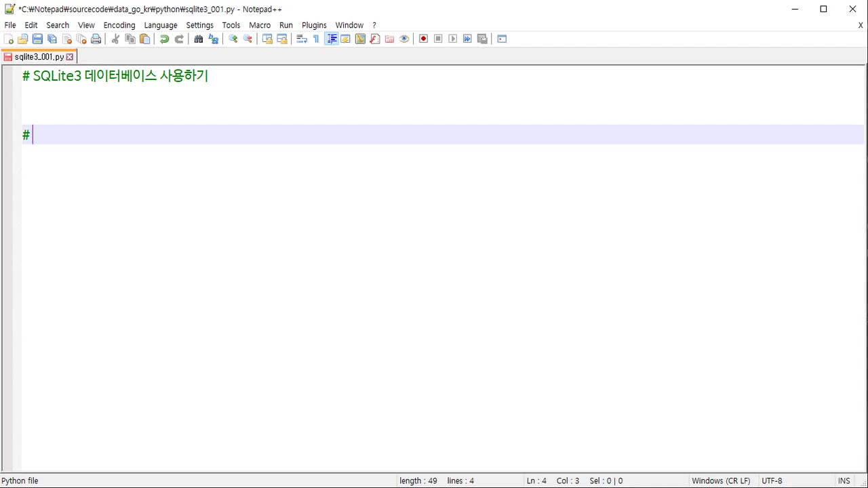Toggle the indent guide button

pyautogui.click(x=332, y=39)
